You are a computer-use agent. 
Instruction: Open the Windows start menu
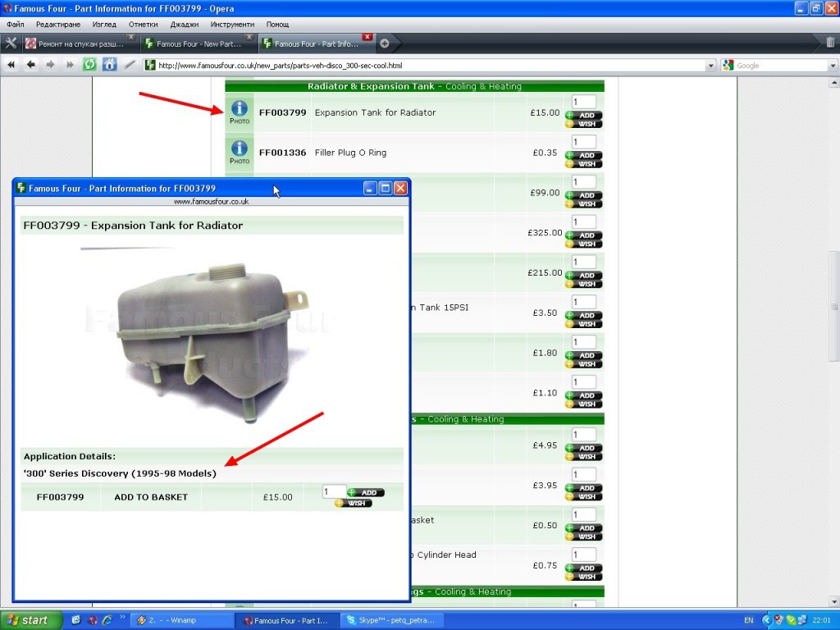(31, 620)
